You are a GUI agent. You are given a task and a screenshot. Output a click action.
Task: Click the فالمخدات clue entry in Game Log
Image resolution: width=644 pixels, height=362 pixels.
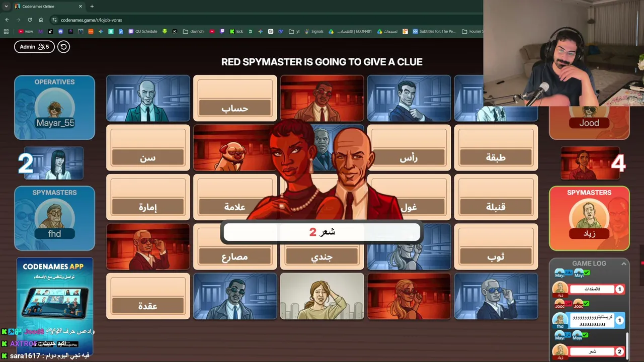(x=592, y=289)
